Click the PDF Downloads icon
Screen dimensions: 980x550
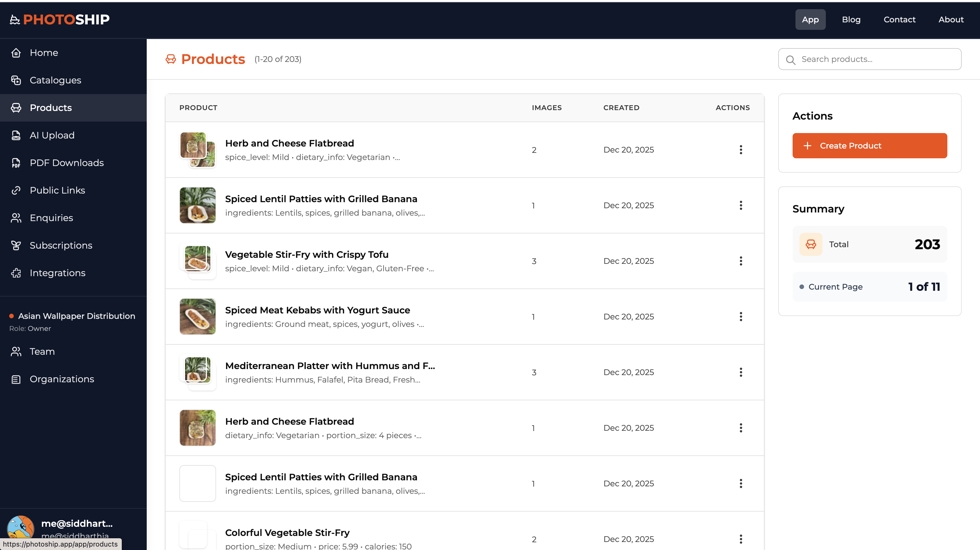(16, 163)
